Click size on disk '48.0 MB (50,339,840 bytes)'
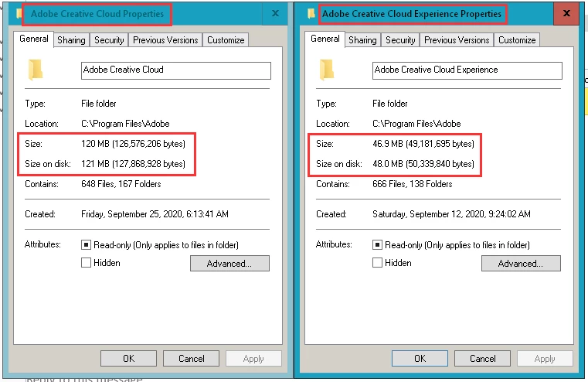The height and width of the screenshot is (382, 588). tap(423, 164)
